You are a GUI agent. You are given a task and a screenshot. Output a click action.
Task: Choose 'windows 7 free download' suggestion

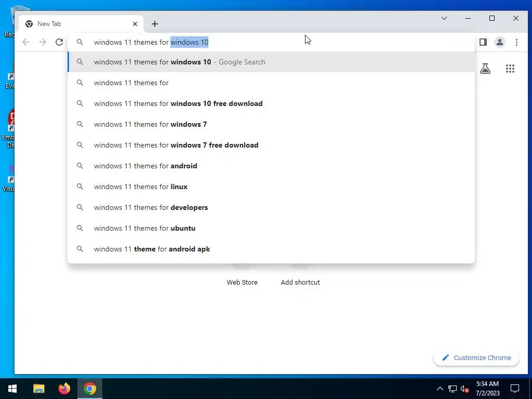click(271, 145)
